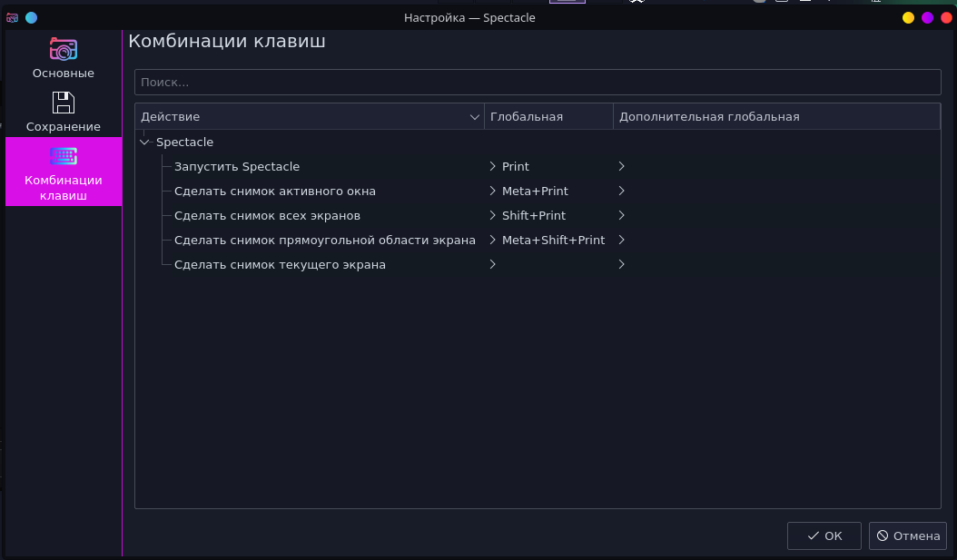Expand additional shortcut for прямоугольной области

[x=621, y=239]
